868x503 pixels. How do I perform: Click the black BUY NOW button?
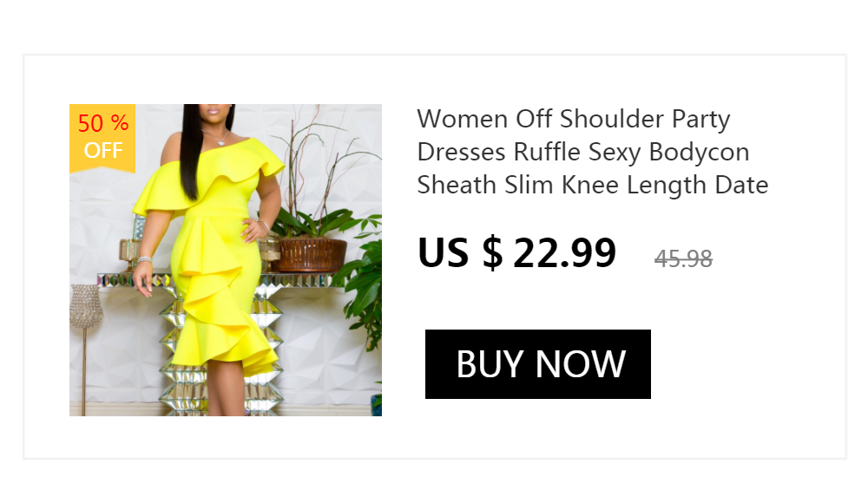click(537, 364)
